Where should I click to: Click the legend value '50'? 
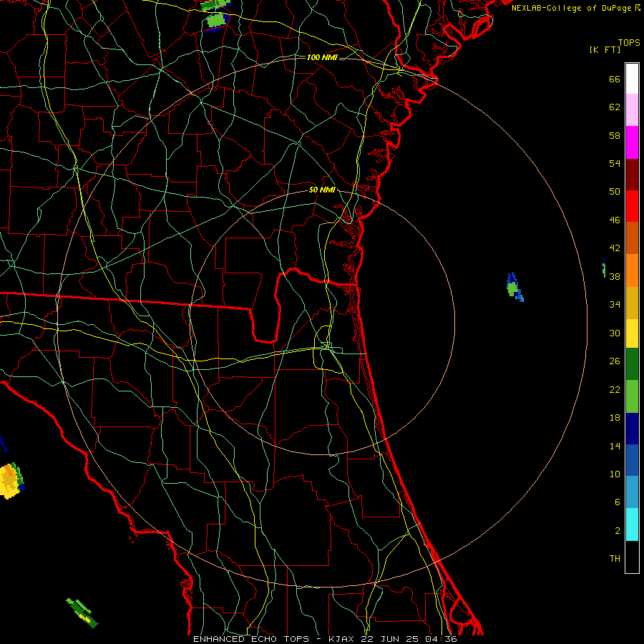(615, 192)
